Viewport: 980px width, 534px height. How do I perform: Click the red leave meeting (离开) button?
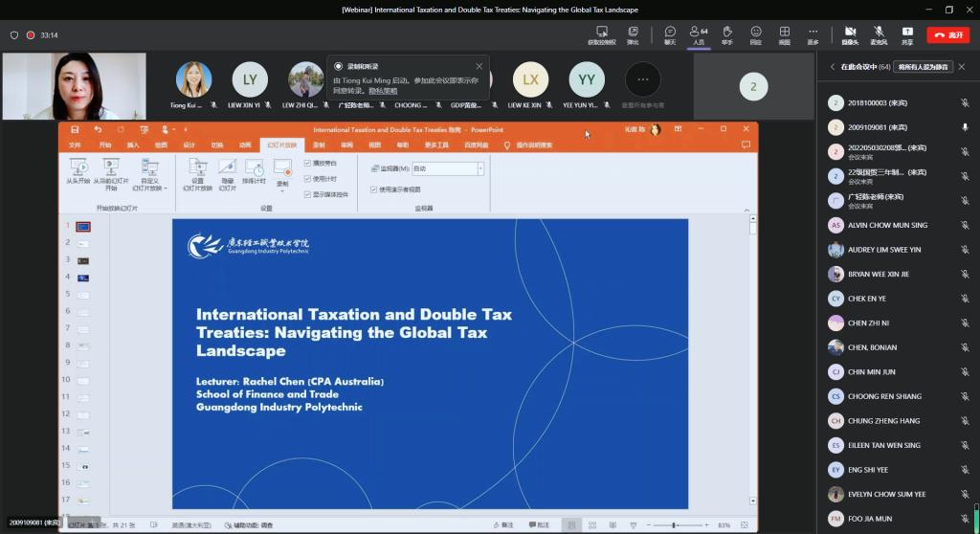[x=947, y=35]
